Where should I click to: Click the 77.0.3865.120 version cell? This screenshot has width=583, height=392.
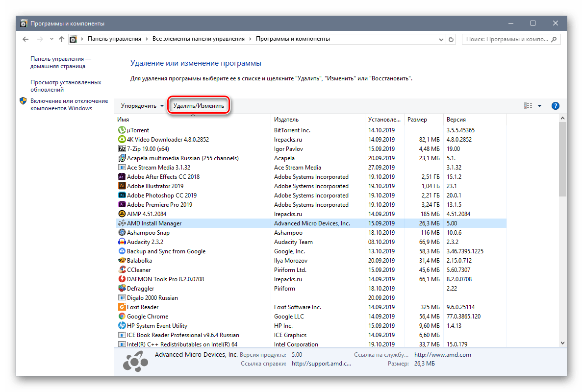463,316
